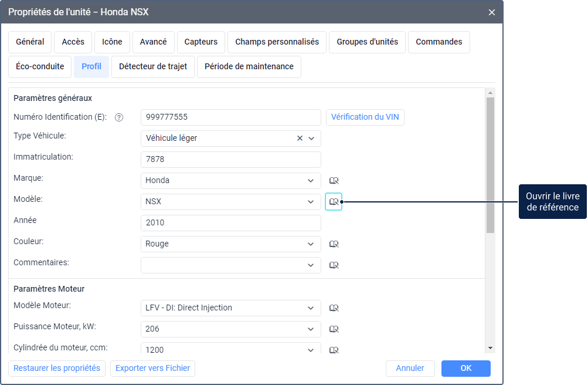
Task: Open reference book for Couleur field
Action: point(334,244)
